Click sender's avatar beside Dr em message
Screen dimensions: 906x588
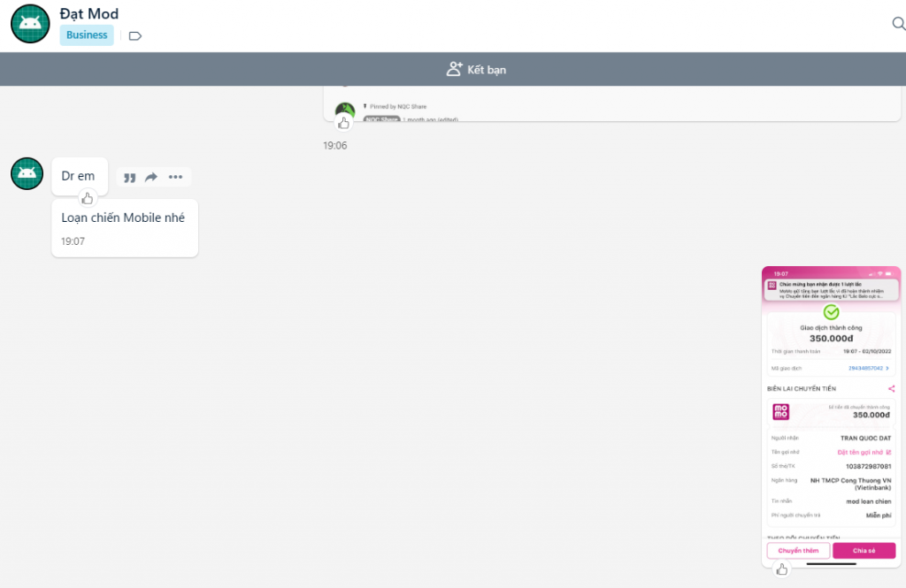(27, 173)
